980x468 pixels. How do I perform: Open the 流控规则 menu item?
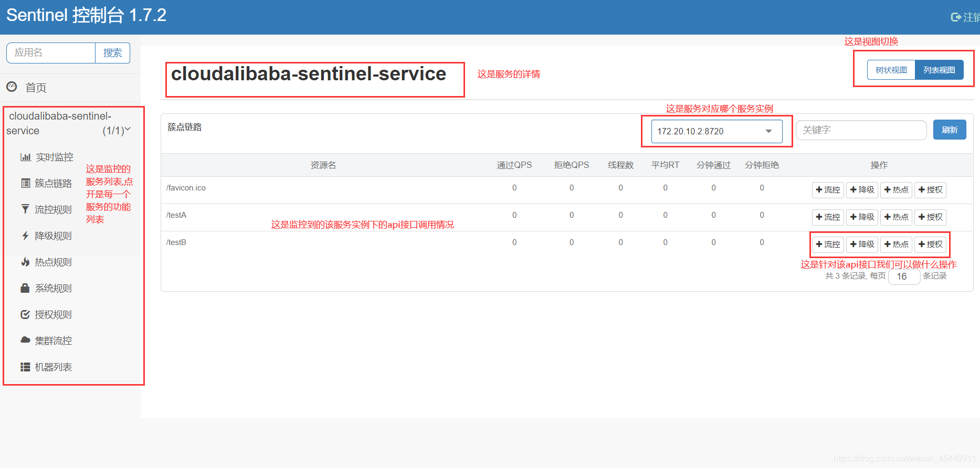click(x=53, y=209)
